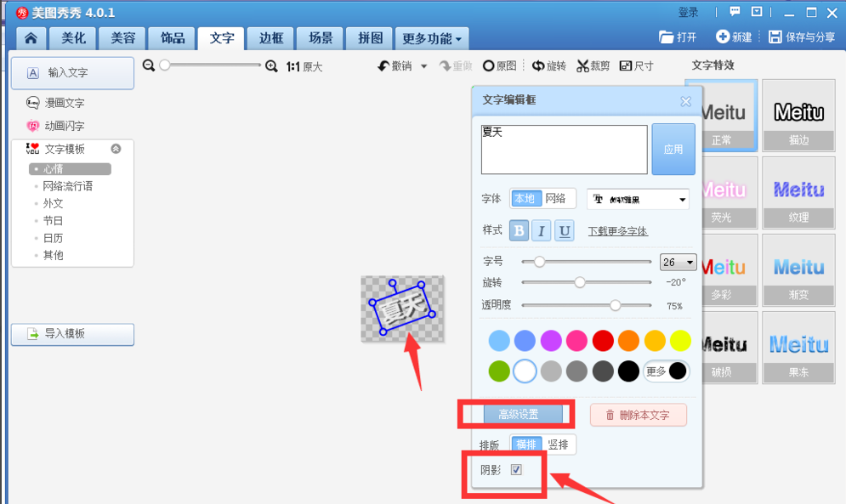The width and height of the screenshot is (846, 504).
Task: Apply text changes with 应用 button
Action: [x=673, y=149]
